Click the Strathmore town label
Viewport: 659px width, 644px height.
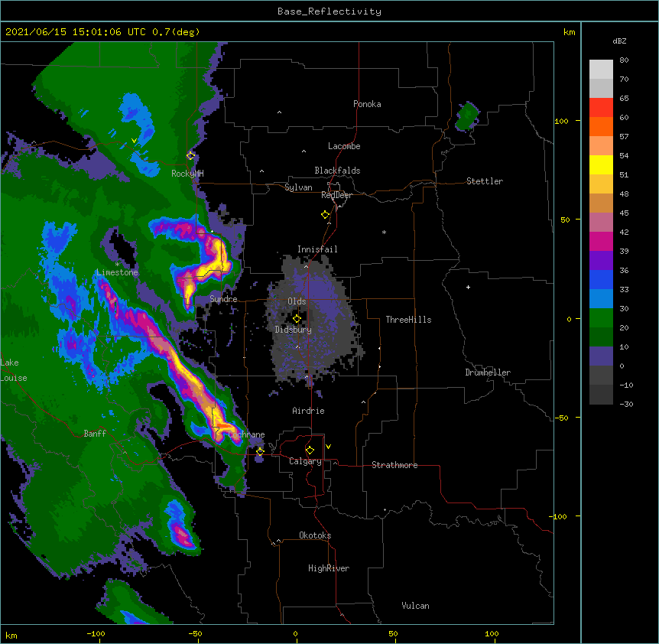(394, 465)
